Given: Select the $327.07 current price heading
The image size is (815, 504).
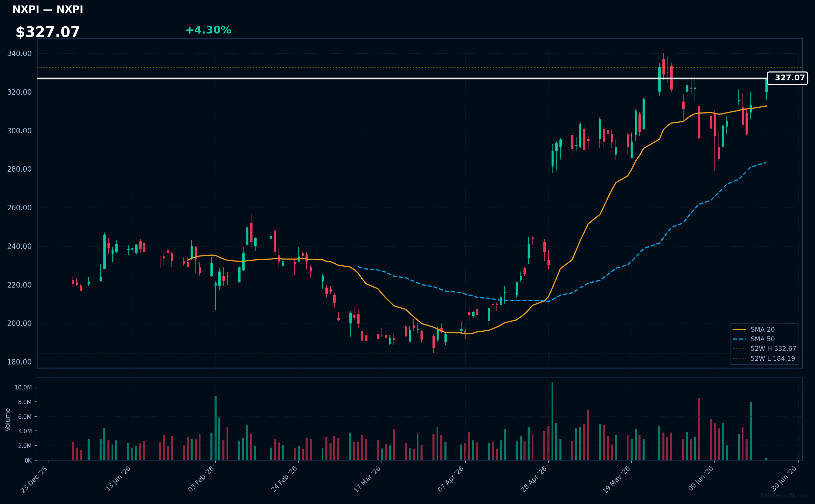Looking at the screenshot, I should 48,32.
